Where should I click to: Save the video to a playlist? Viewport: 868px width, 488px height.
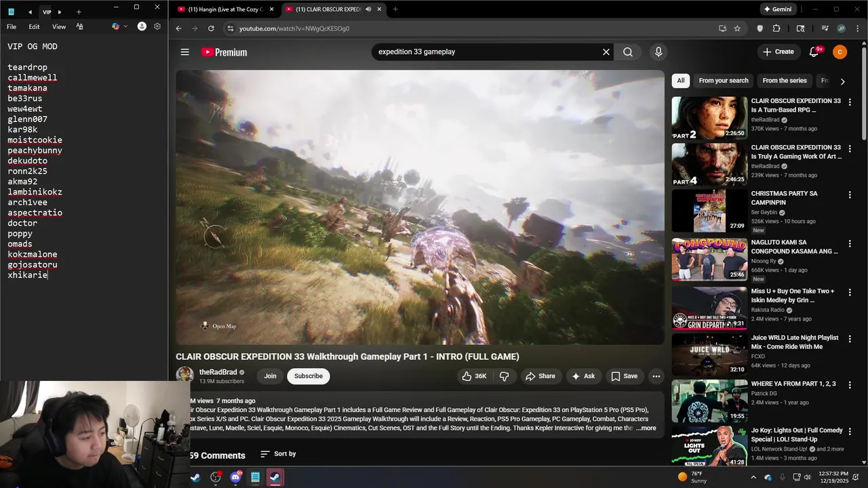tap(624, 376)
